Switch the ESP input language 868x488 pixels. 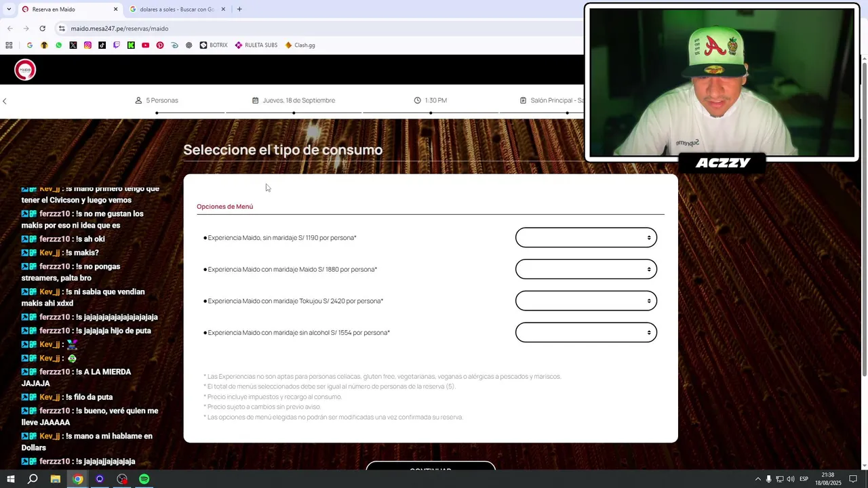(x=804, y=479)
